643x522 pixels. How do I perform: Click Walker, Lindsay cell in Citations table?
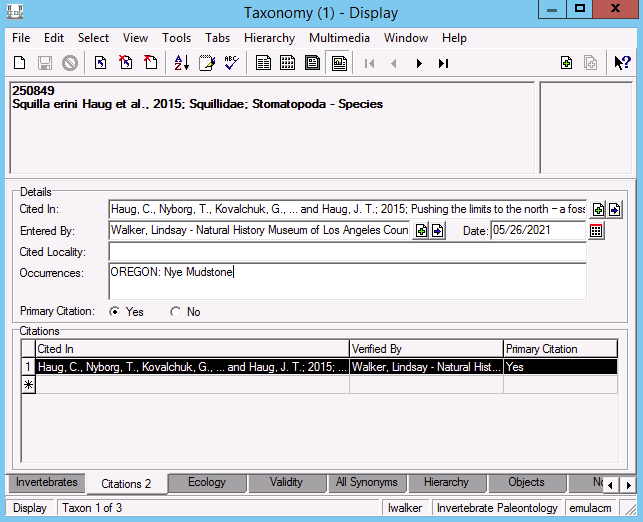pyautogui.click(x=426, y=367)
